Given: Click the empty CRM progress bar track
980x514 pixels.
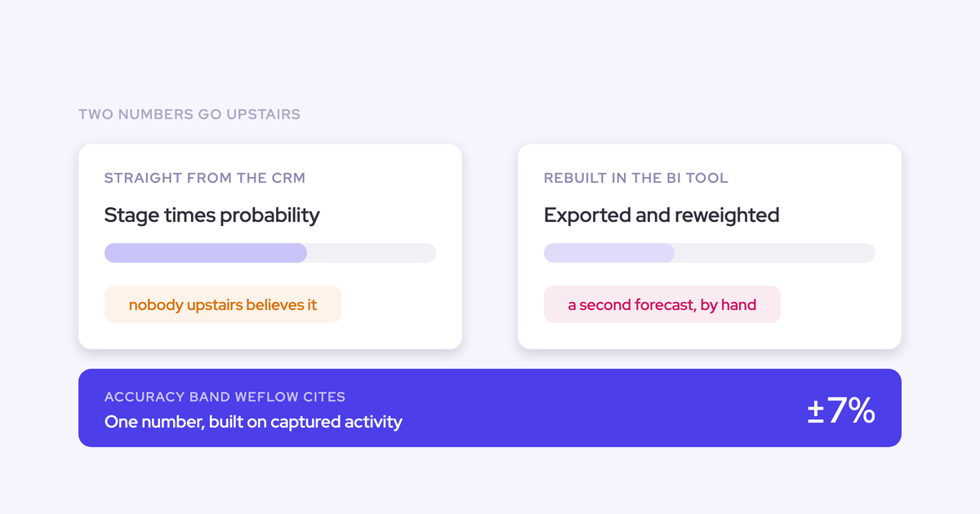Looking at the screenshot, I should 372,253.
